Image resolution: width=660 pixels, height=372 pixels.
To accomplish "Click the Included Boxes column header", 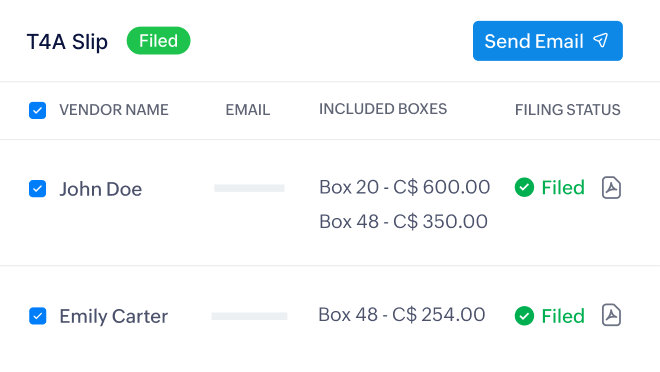I will (383, 109).
